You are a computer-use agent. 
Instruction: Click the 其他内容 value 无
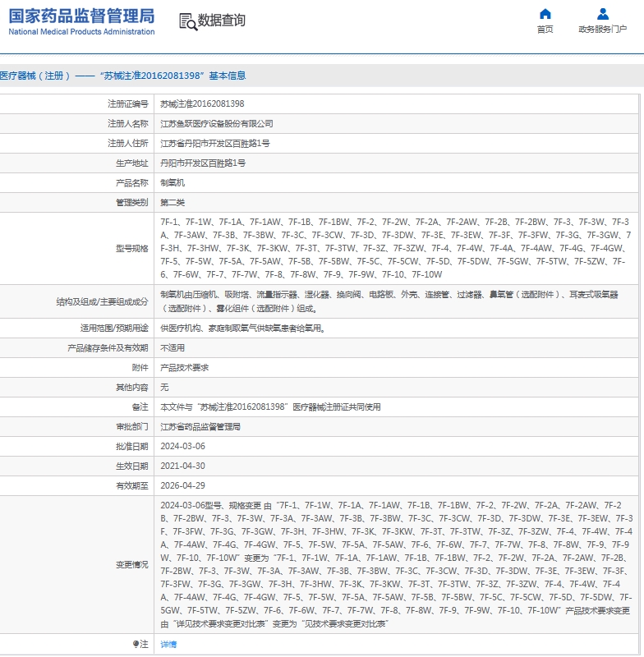(164, 387)
